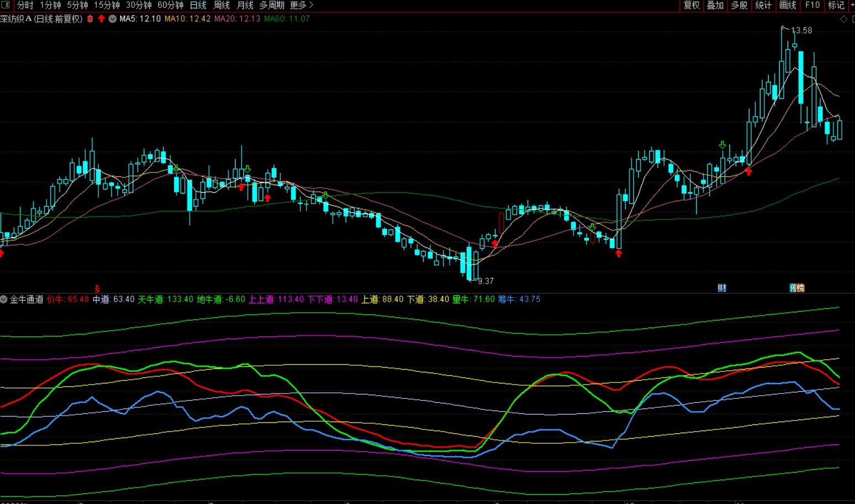This screenshot has height=504, width=855.
Task: Toggle the side panel icon at top-left
Action: tap(6, 5)
